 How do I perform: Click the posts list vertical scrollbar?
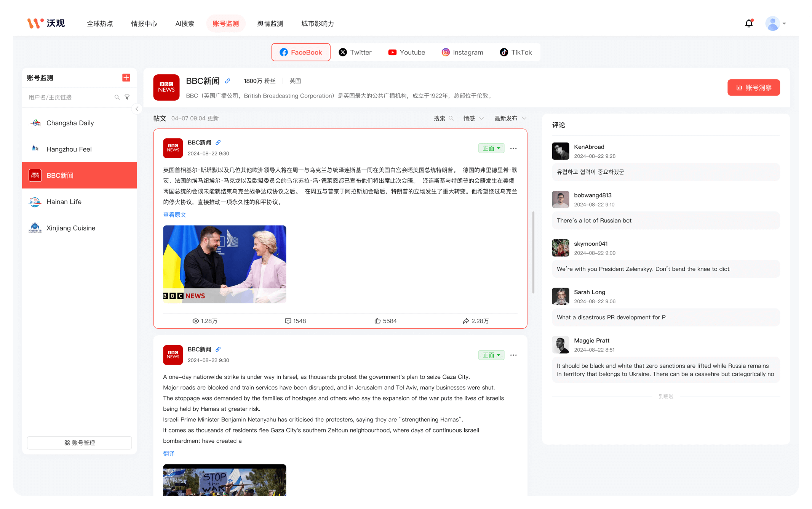tap(533, 252)
